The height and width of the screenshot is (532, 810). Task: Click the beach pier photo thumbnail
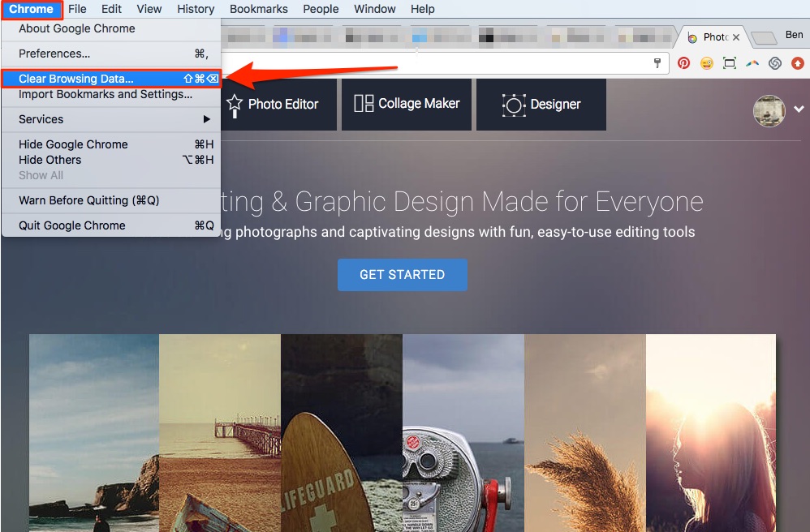[220, 433]
